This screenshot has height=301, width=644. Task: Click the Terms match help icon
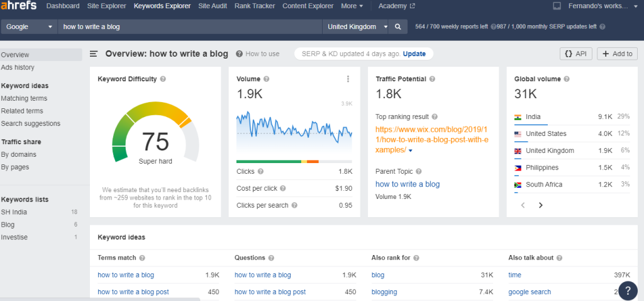(142, 258)
